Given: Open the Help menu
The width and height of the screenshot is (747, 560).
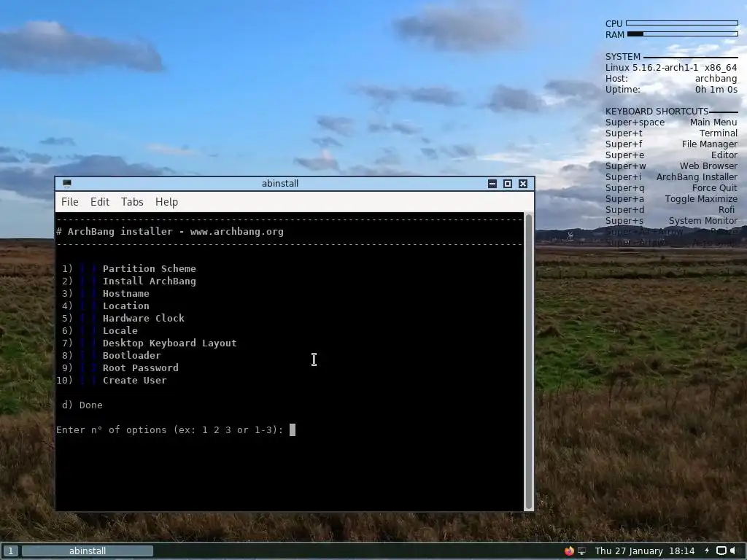Looking at the screenshot, I should 167,202.
